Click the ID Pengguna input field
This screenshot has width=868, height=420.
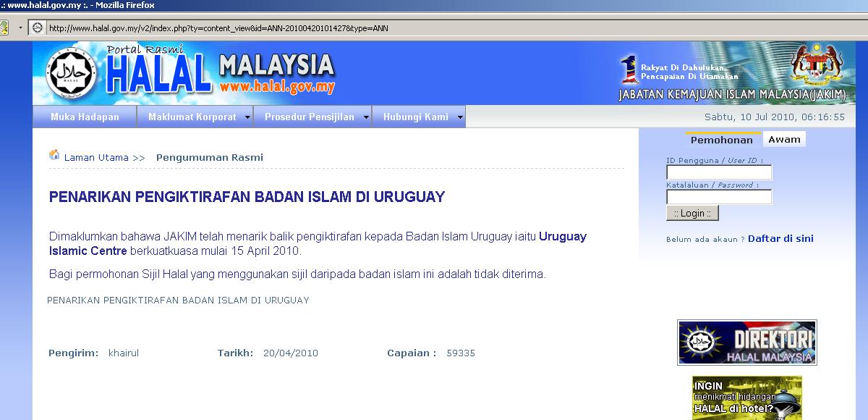click(x=719, y=172)
